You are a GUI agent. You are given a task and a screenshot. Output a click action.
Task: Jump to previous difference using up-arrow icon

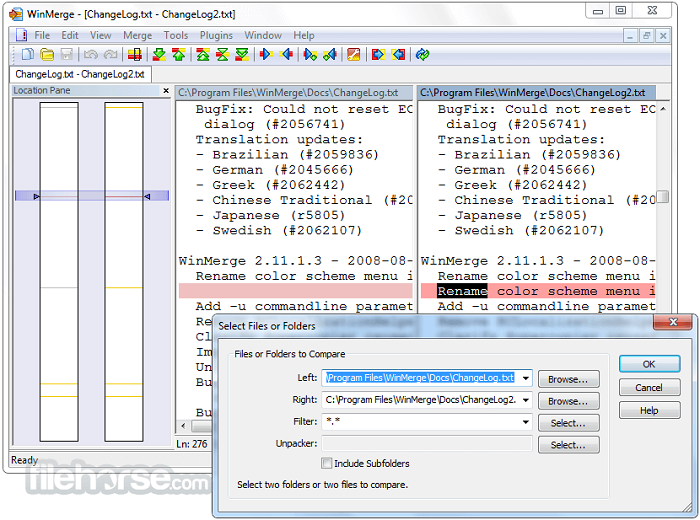pyautogui.click(x=178, y=54)
